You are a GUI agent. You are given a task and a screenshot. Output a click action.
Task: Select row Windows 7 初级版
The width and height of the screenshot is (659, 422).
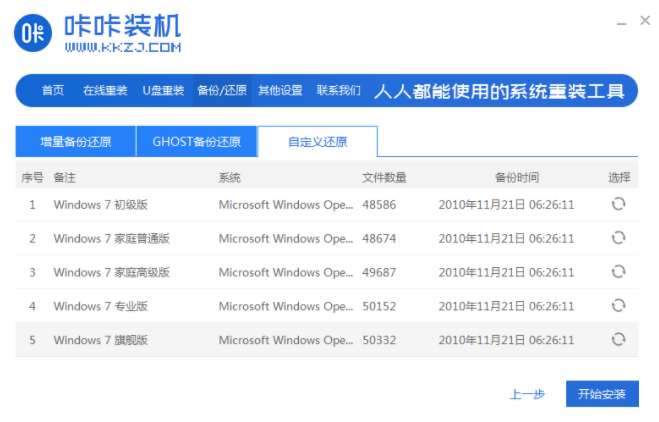[x=327, y=205]
